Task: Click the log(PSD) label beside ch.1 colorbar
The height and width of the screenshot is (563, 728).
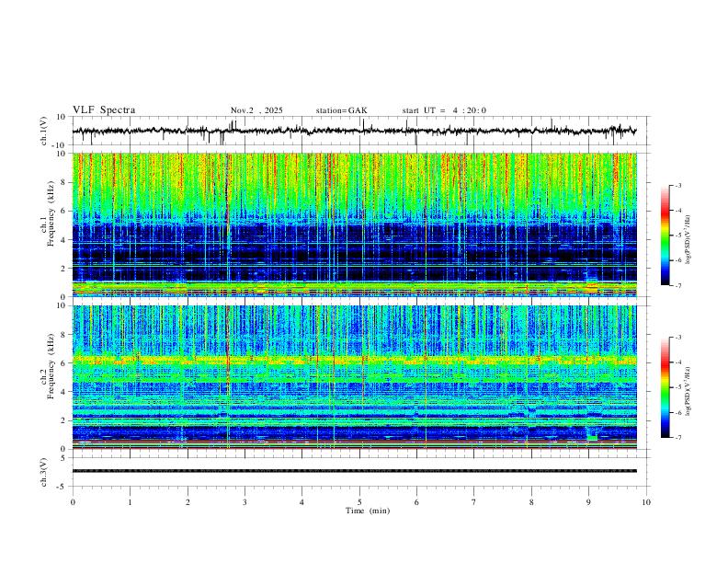Action: pos(688,240)
